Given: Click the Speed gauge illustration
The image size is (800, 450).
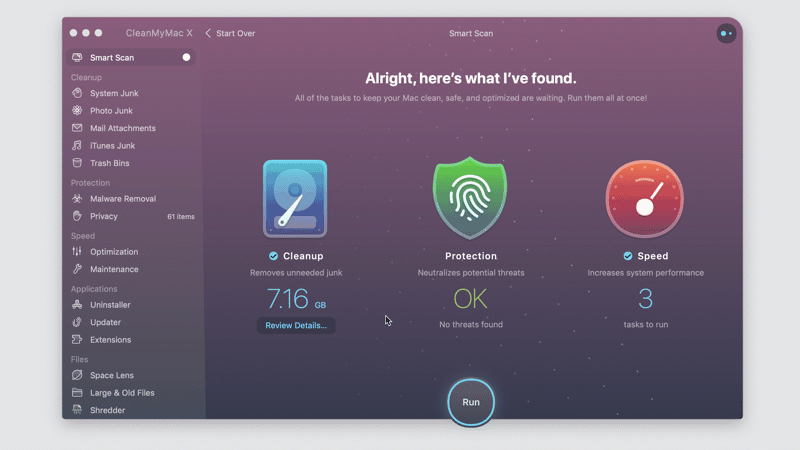Looking at the screenshot, I should pyautogui.click(x=644, y=199).
